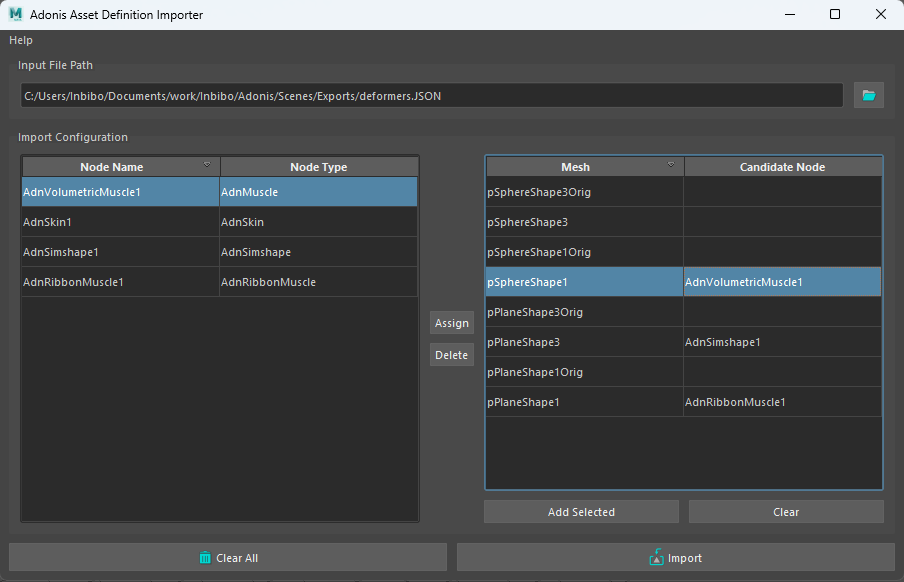Maximize the importer window

(x=835, y=14)
